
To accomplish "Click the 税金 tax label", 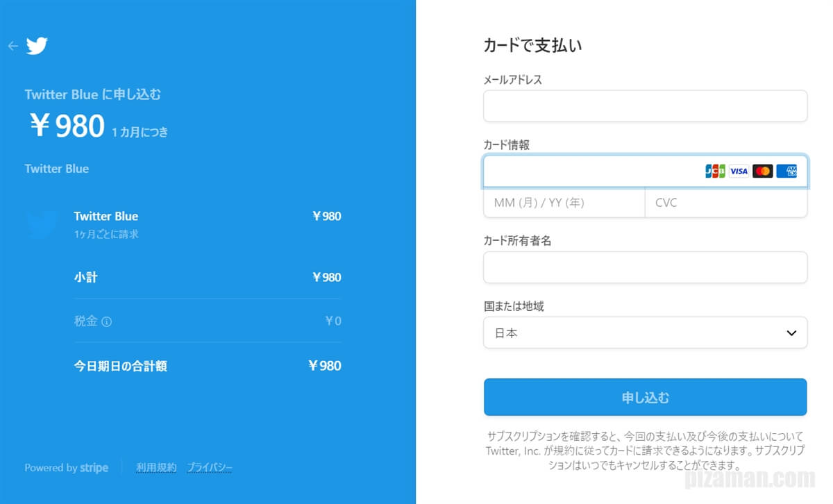I will [86, 321].
